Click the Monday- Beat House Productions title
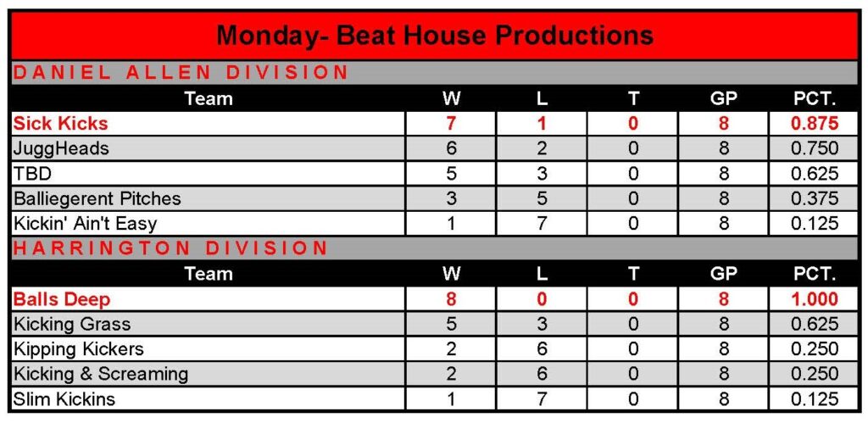This screenshot has width=868, height=423. pyautogui.click(x=434, y=36)
